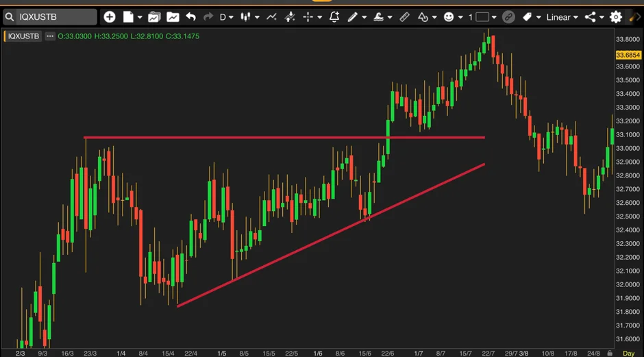Expand the shapes tool dropdown arrow
The height and width of the screenshot is (357, 644).
[x=434, y=17]
